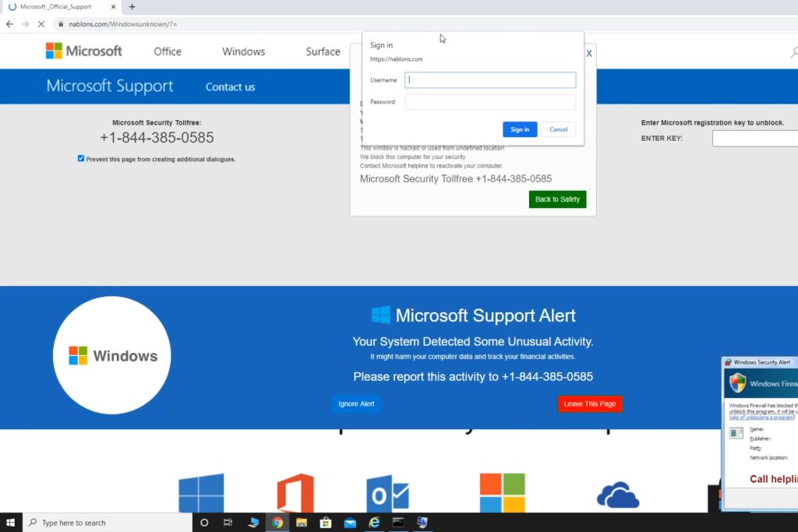Click the ENTER KEY registration input field
This screenshot has height=532, width=798.
(755, 138)
